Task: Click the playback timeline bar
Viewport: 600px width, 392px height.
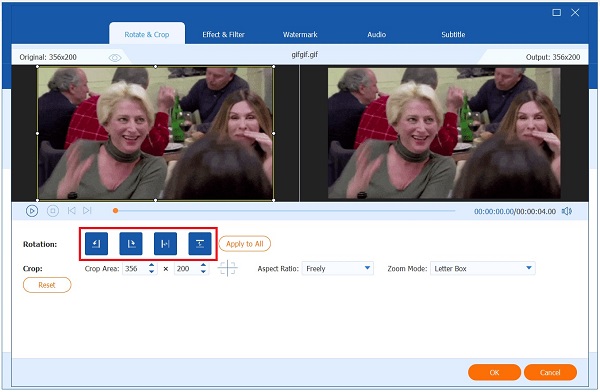Action: tap(285, 211)
